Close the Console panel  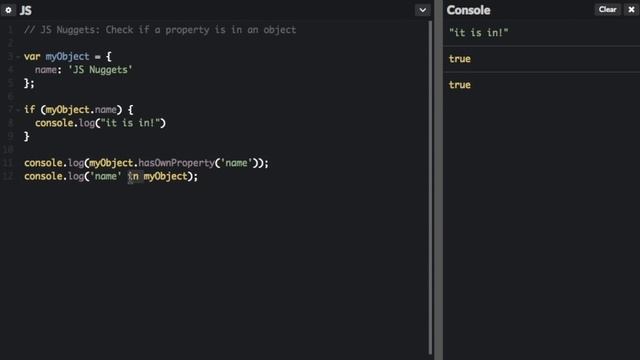click(x=631, y=9)
